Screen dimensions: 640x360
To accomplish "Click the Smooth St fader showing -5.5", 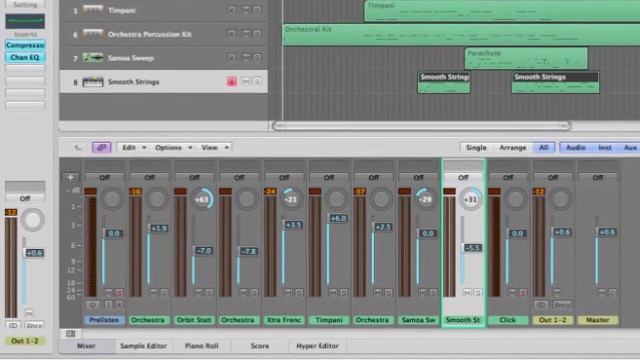I will pyautogui.click(x=472, y=248).
